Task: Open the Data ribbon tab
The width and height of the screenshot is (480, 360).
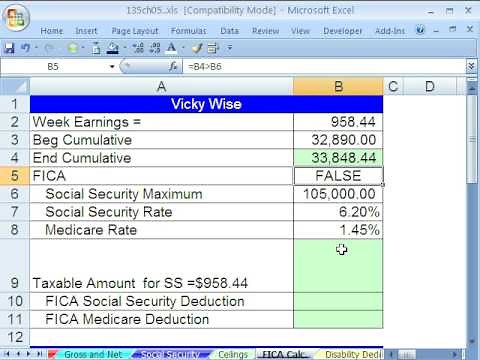Action: coord(229,31)
